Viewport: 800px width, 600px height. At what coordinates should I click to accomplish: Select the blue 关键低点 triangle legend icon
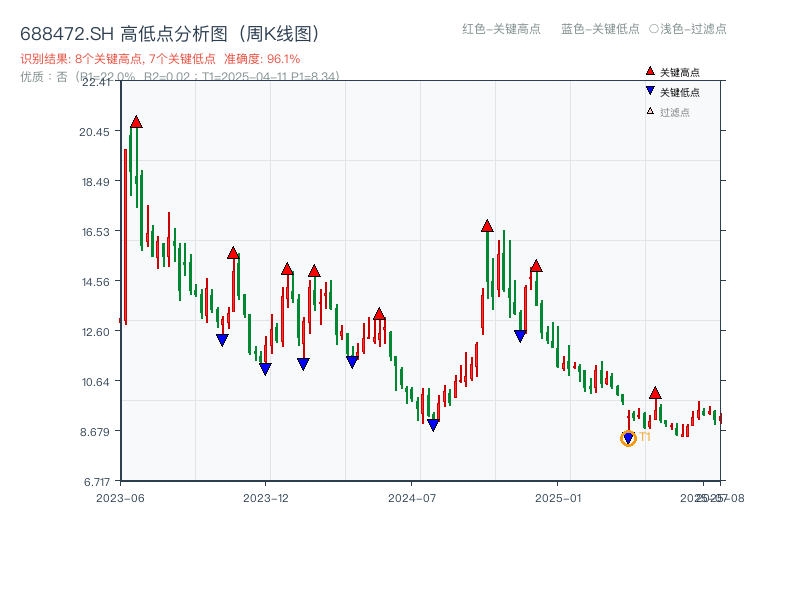click(x=648, y=90)
